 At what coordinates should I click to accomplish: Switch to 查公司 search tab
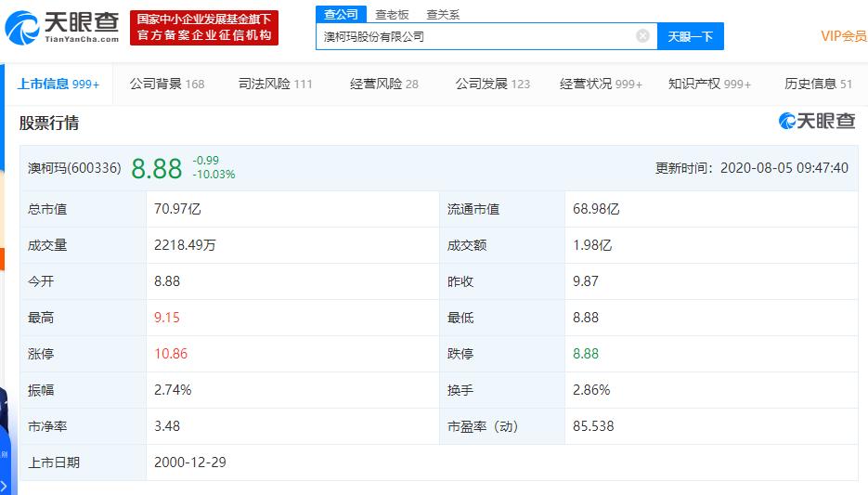coord(341,15)
